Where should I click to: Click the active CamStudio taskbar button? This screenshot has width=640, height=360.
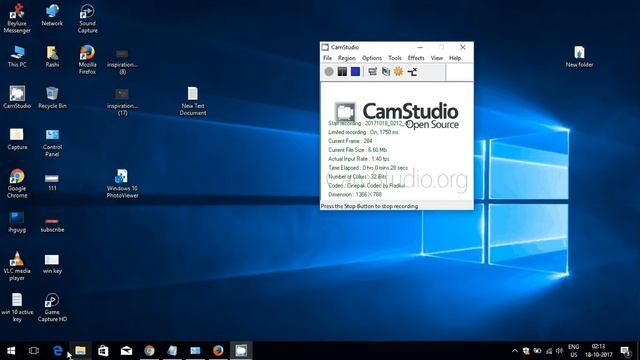241,351
